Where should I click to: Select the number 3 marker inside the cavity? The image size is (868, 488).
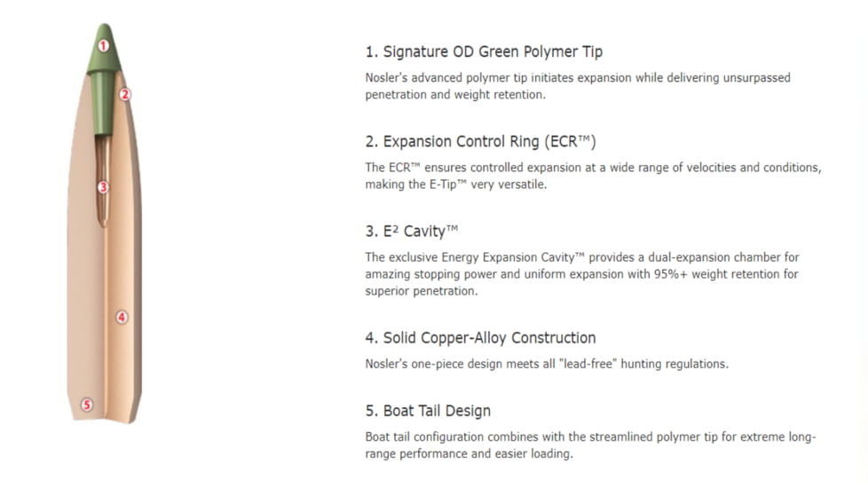[103, 186]
